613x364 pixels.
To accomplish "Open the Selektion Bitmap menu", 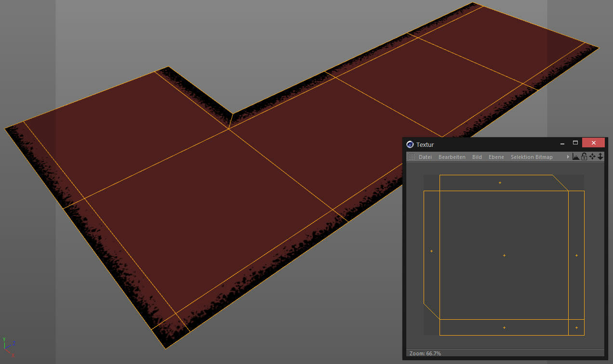I will click(x=532, y=157).
